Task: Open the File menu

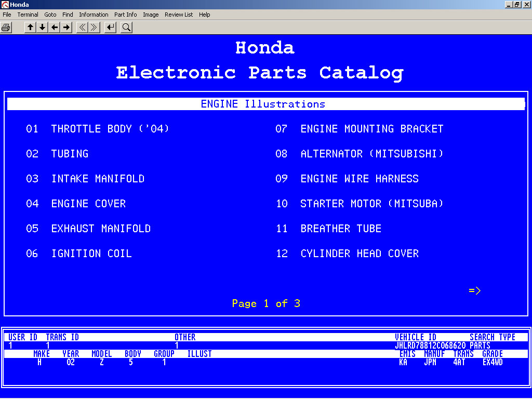Action: point(7,15)
